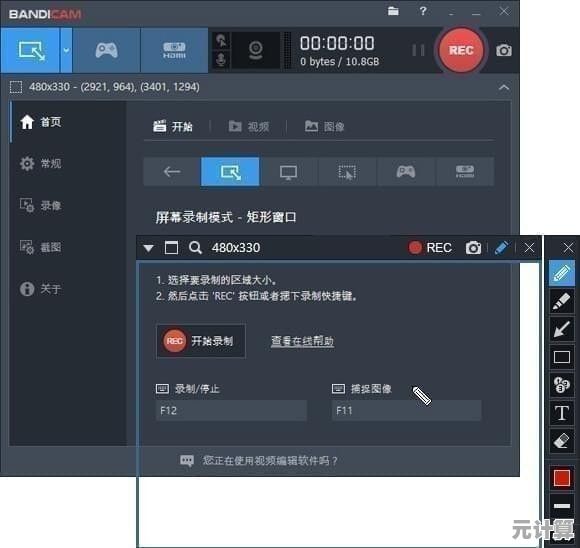
Task: Select the Rectangle drawing tool
Action: pyautogui.click(x=562, y=357)
